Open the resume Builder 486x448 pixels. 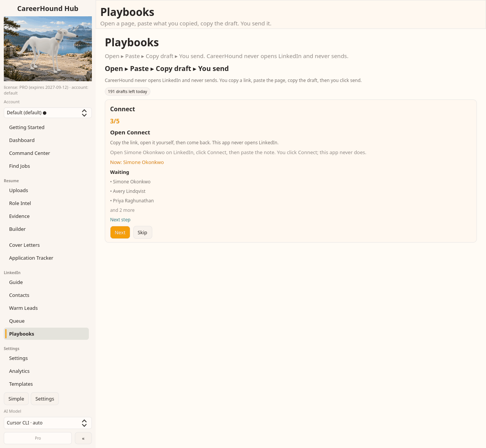tap(46, 229)
